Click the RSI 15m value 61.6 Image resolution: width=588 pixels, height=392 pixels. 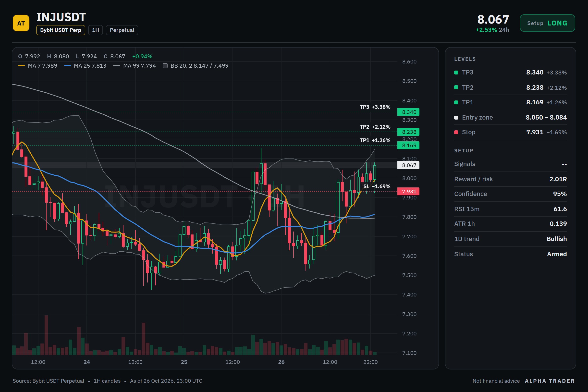click(560, 209)
